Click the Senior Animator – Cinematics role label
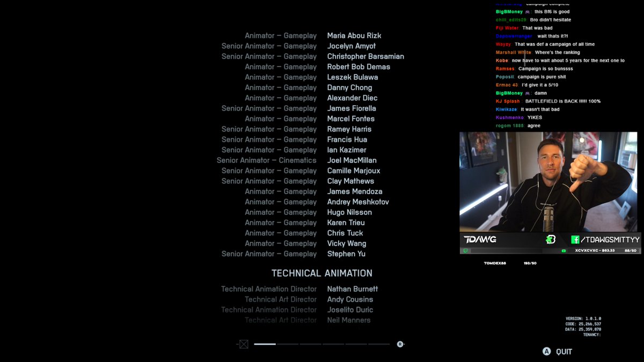 pyautogui.click(x=267, y=160)
